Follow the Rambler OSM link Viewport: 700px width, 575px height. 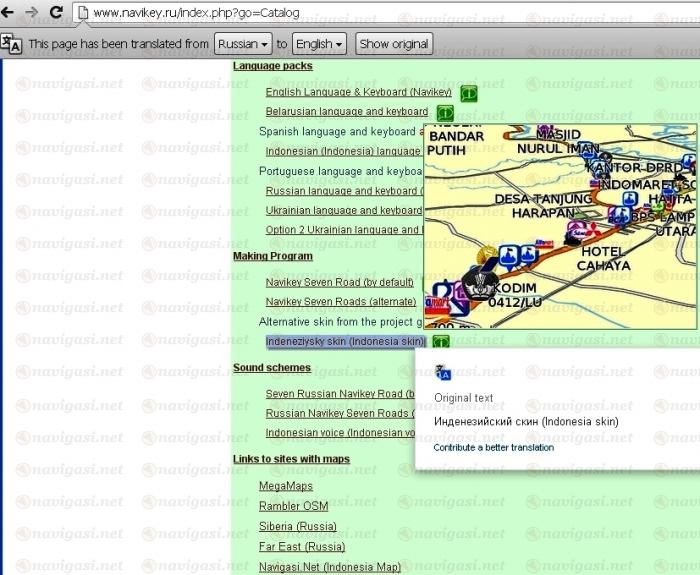[293, 506]
